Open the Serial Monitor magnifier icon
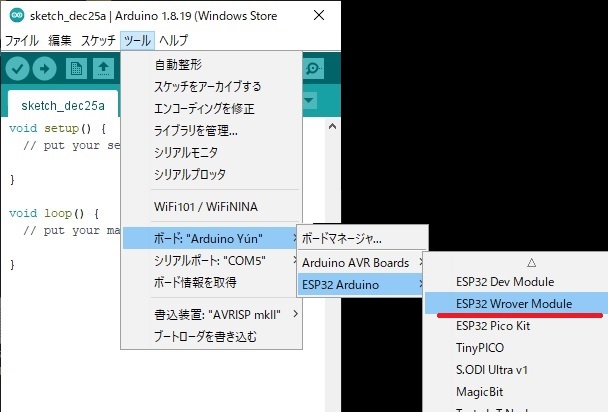608x412 pixels. pyautogui.click(x=313, y=69)
